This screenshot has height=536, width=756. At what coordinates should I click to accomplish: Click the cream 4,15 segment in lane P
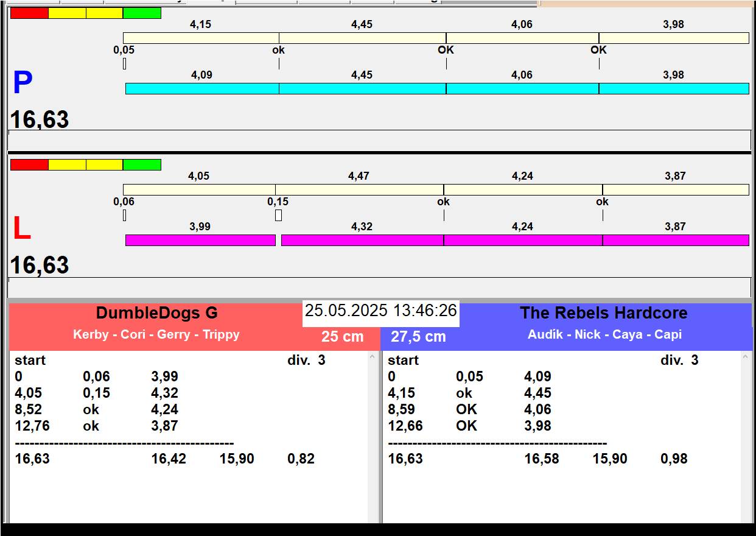pyautogui.click(x=201, y=38)
